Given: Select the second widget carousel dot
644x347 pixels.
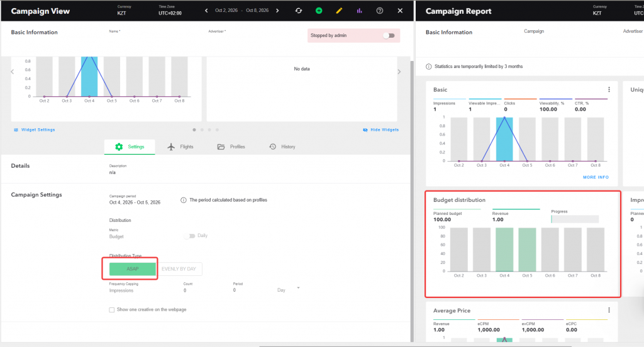Looking at the screenshot, I should (202, 129).
